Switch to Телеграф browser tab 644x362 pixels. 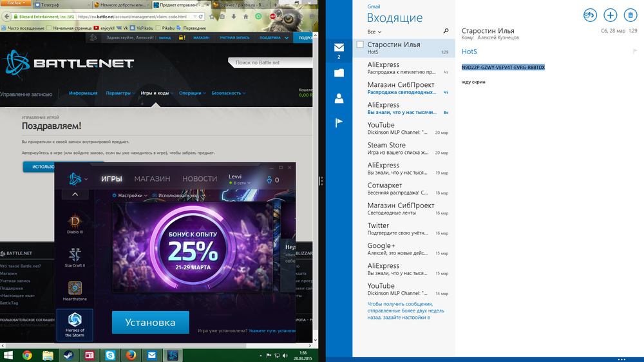62,5
